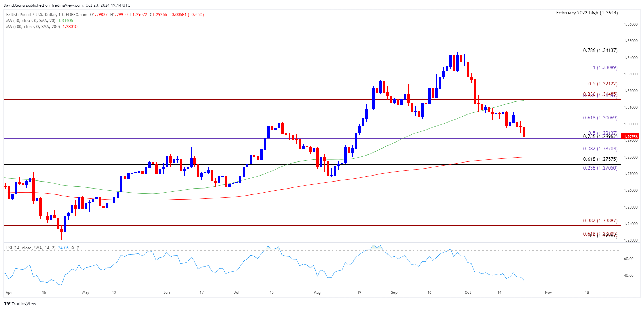644x310 pixels.
Task: Select the February 2022 high (1.3644) label
Action: [586, 13]
